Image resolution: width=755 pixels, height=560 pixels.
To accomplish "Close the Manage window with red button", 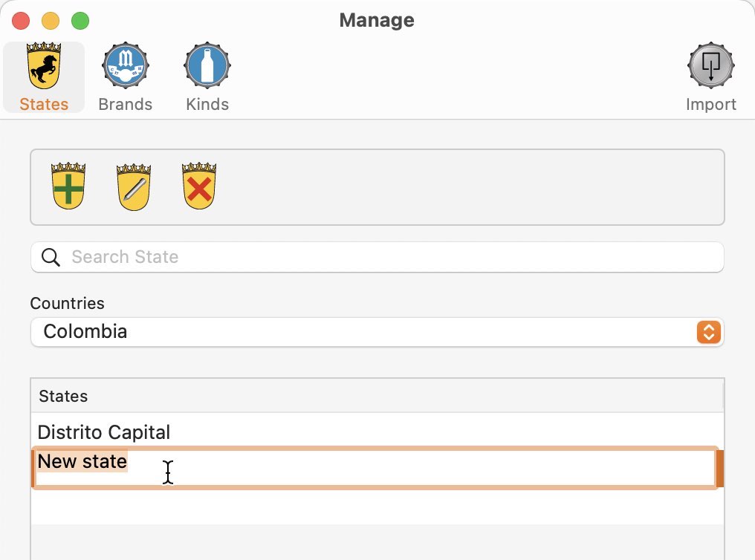I will point(21,21).
